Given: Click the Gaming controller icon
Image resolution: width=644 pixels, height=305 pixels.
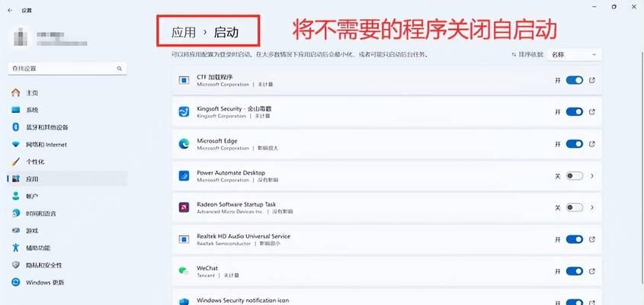Looking at the screenshot, I should coord(15,230).
